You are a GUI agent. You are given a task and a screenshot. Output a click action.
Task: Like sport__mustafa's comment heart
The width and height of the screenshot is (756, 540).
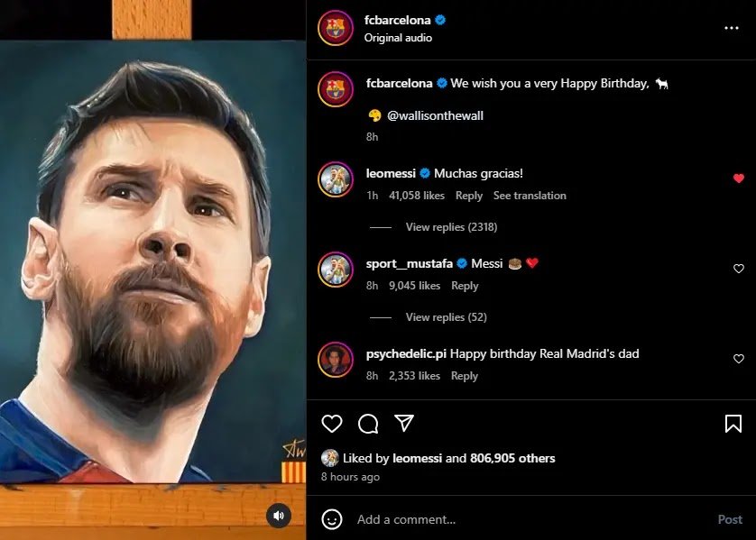(739, 269)
